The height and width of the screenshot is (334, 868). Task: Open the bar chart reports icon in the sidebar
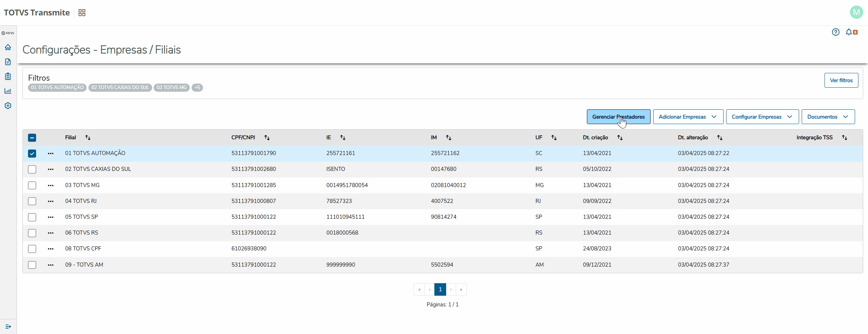pyautogui.click(x=8, y=91)
